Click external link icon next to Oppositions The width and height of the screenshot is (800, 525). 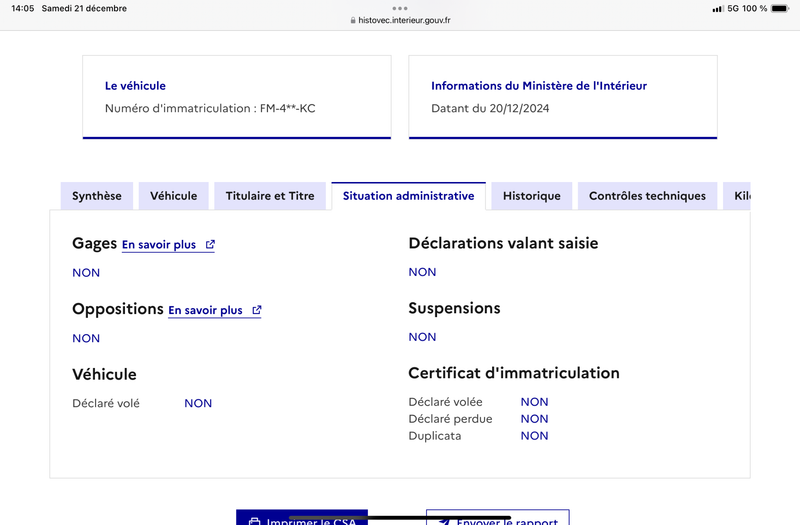tap(257, 310)
